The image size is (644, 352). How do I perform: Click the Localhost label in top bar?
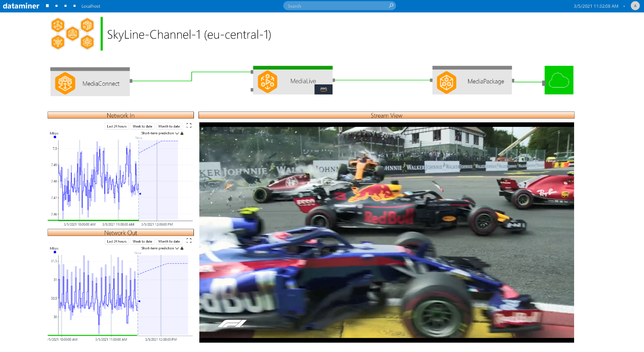[91, 6]
